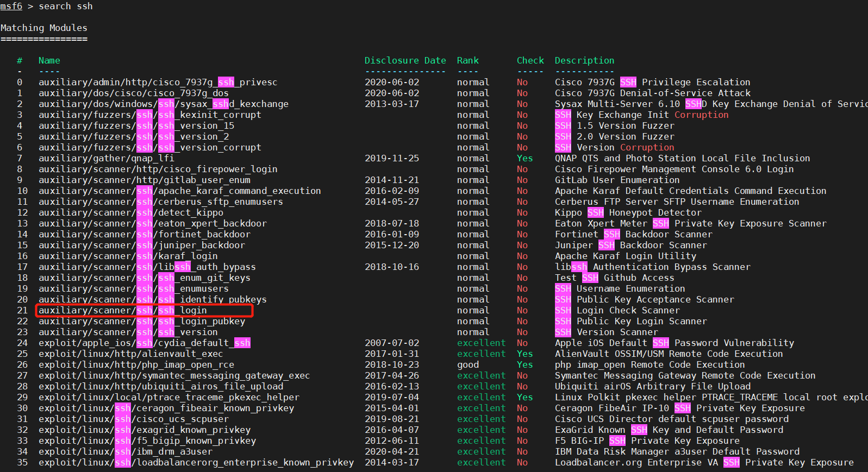Click module loadbalancerorg_enterprise_known_privkey
Viewport: 868px width, 472px height.
[x=196, y=462]
